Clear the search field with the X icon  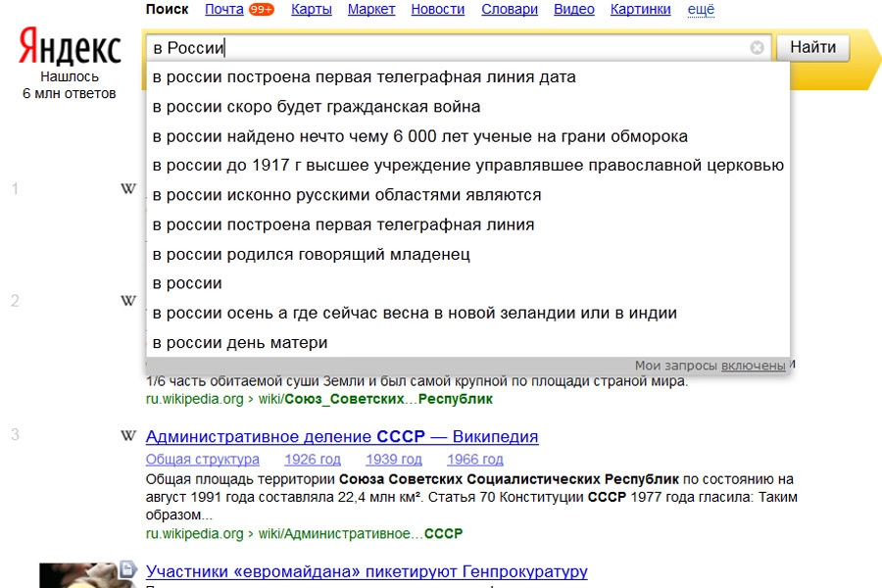(x=757, y=48)
